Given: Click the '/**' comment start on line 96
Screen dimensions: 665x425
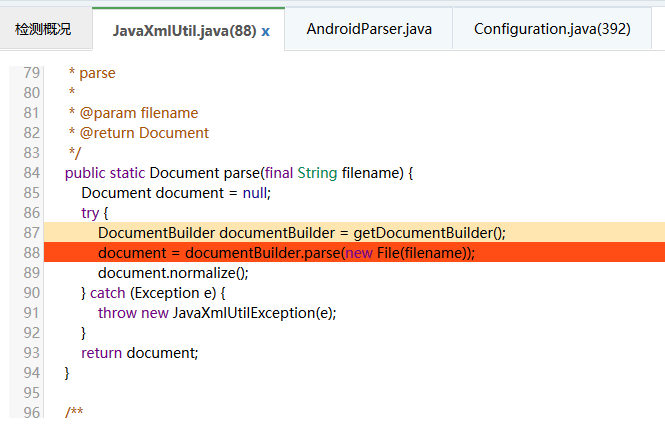Looking at the screenshot, I should click(x=74, y=412).
